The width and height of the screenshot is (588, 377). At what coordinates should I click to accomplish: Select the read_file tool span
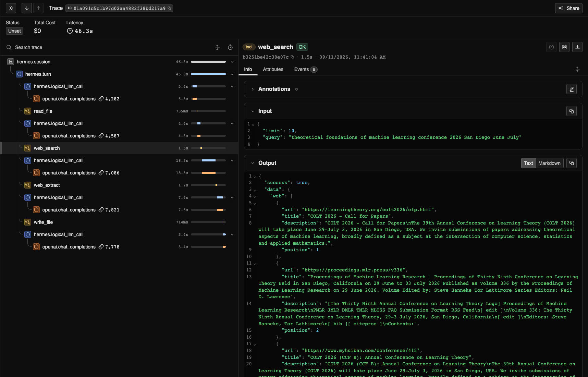(119, 111)
